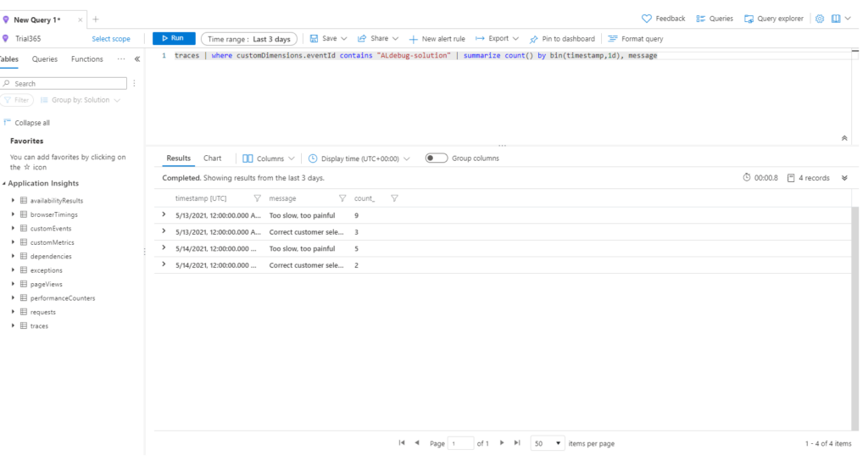Go to previous results page
The image size is (868, 461).
[417, 442]
